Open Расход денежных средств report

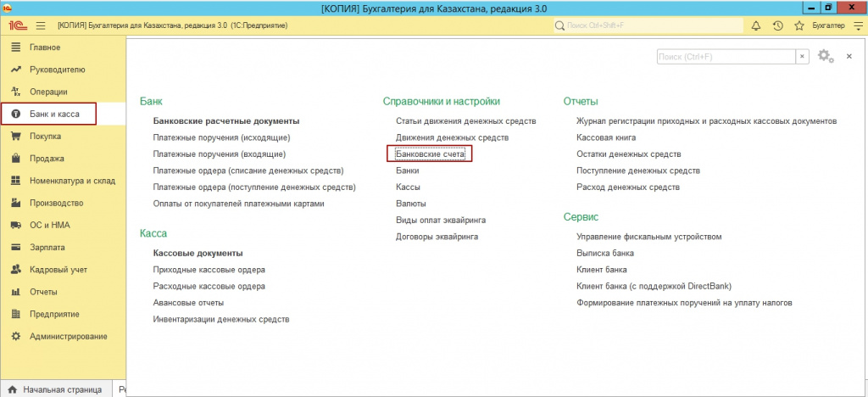coord(628,187)
